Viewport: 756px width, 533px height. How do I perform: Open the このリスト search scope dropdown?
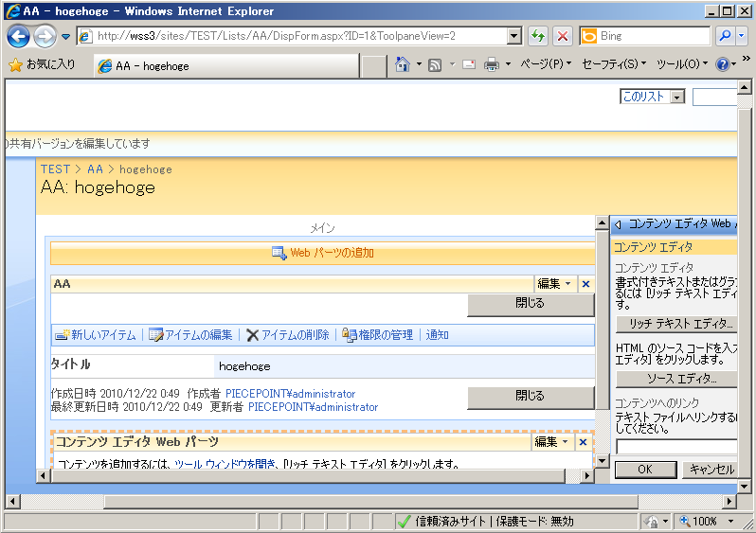(x=652, y=97)
